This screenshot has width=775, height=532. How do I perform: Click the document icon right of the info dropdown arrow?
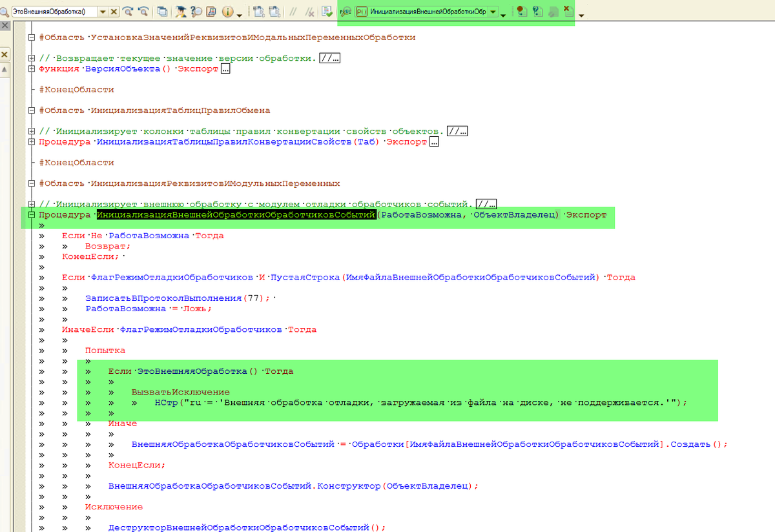click(259, 12)
